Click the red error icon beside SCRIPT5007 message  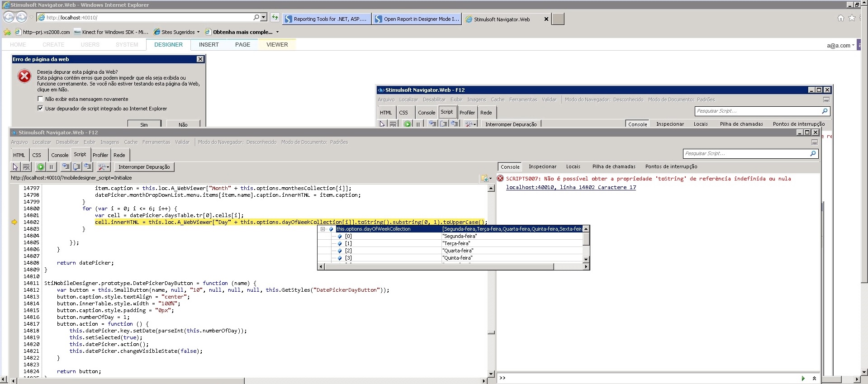500,178
